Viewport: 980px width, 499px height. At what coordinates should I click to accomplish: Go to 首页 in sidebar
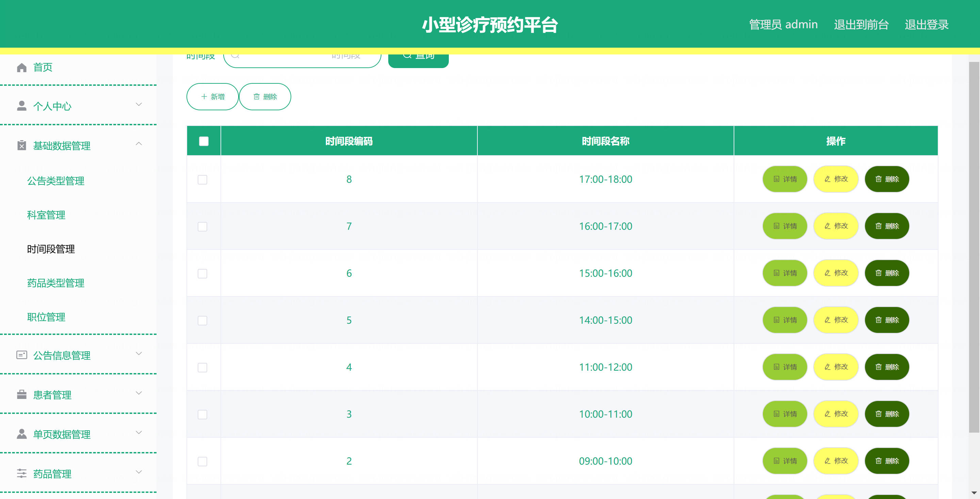[43, 67]
